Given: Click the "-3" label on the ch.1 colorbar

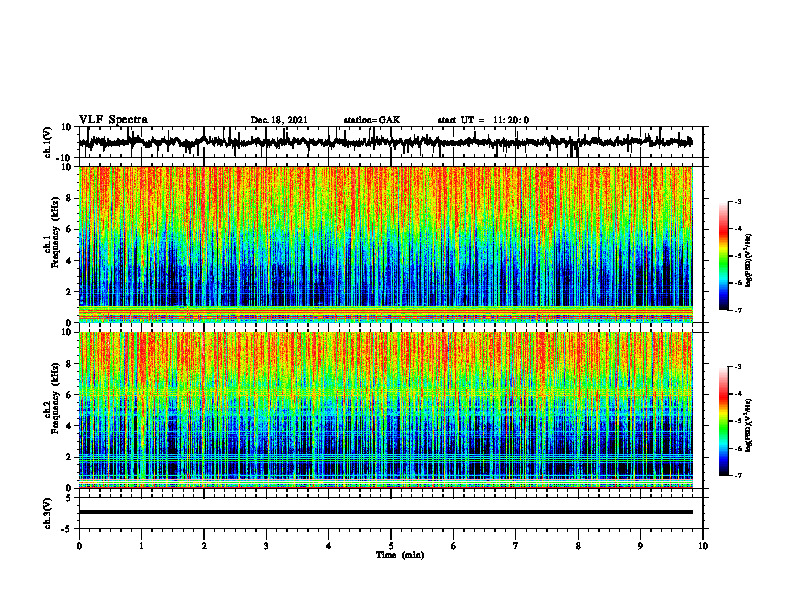Looking at the screenshot, I should point(738,201).
